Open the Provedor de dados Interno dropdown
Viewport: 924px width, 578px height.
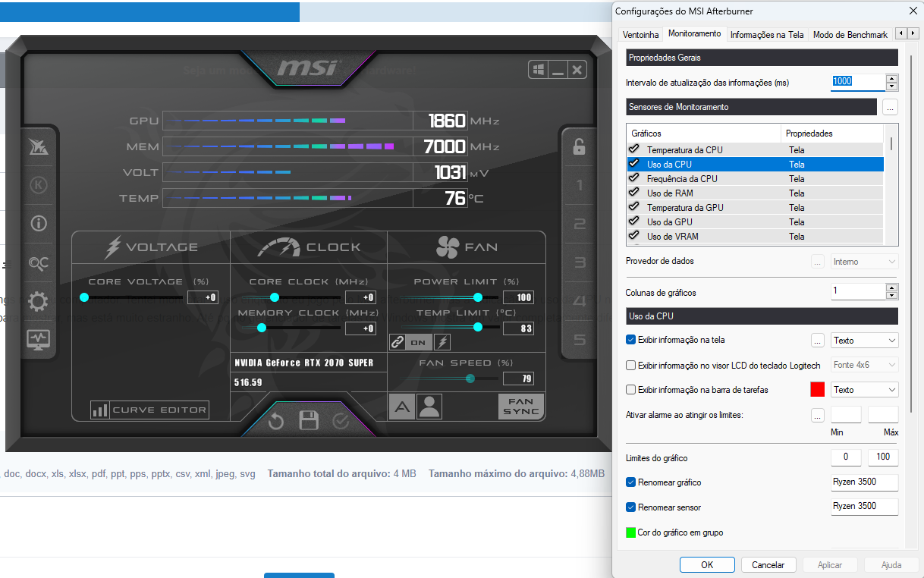tap(865, 262)
